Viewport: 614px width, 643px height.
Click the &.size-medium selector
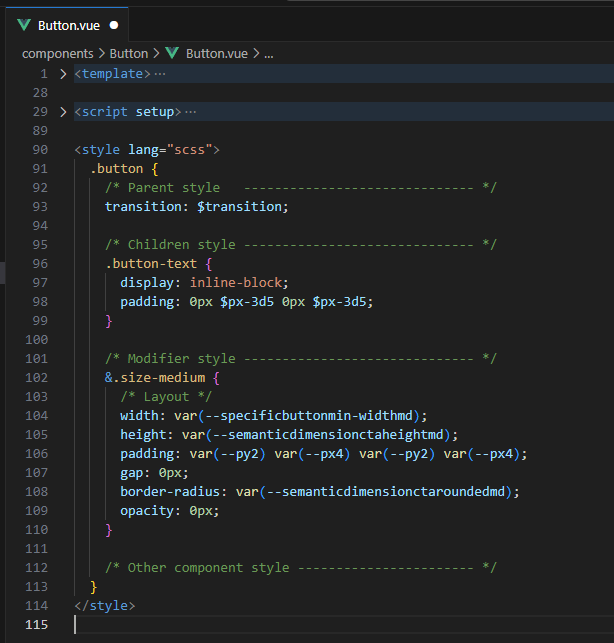point(155,378)
